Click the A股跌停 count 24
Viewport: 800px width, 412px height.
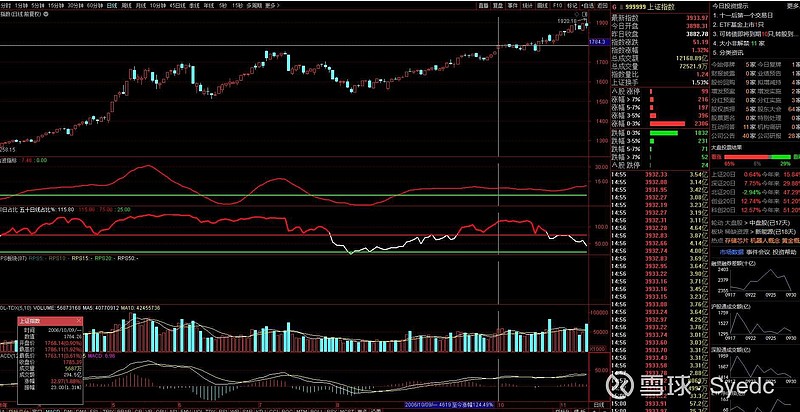pos(705,165)
